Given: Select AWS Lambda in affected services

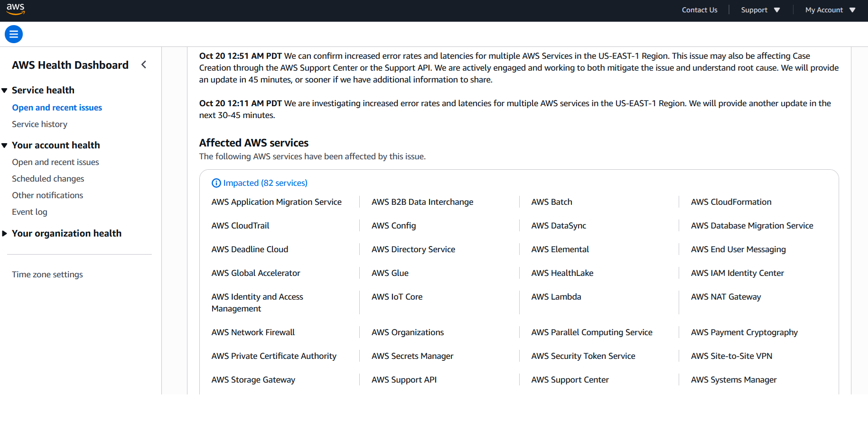Looking at the screenshot, I should click(x=556, y=297).
